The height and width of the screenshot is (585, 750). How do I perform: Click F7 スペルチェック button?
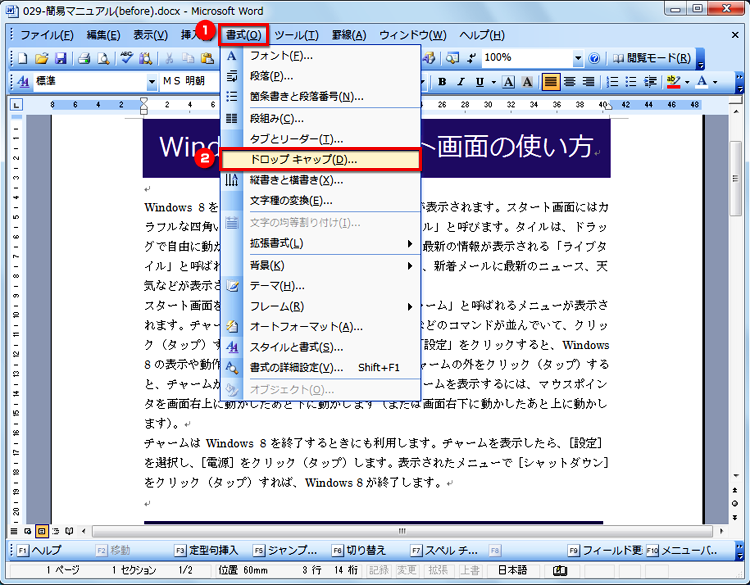(x=444, y=550)
